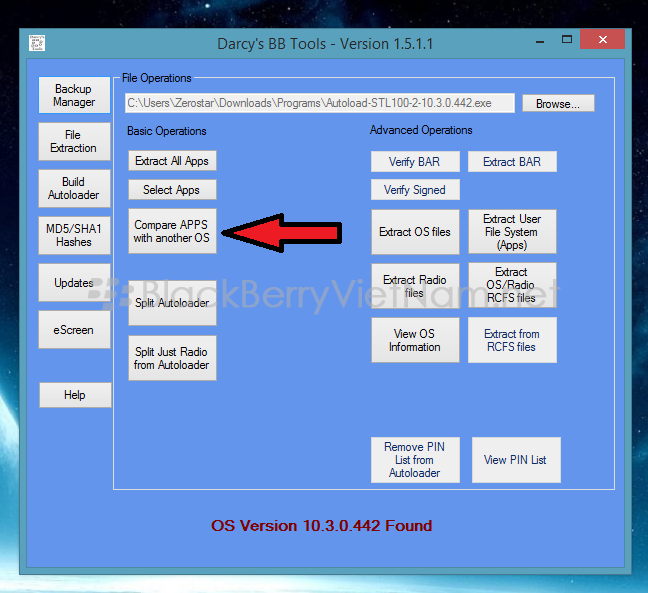
Task: Click the OS Version 10.3.0.442 Found text
Action: coord(322,526)
